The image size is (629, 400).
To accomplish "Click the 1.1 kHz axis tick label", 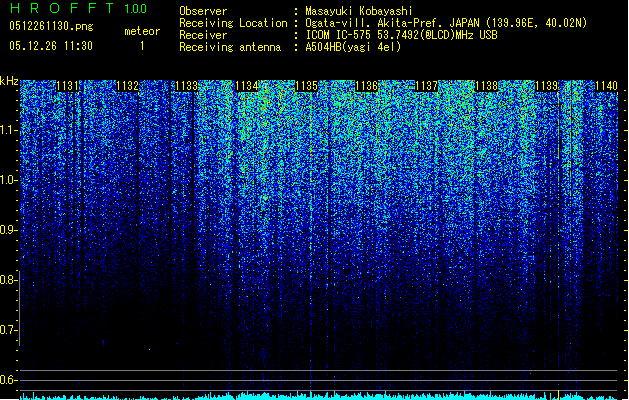I will click(8, 130).
